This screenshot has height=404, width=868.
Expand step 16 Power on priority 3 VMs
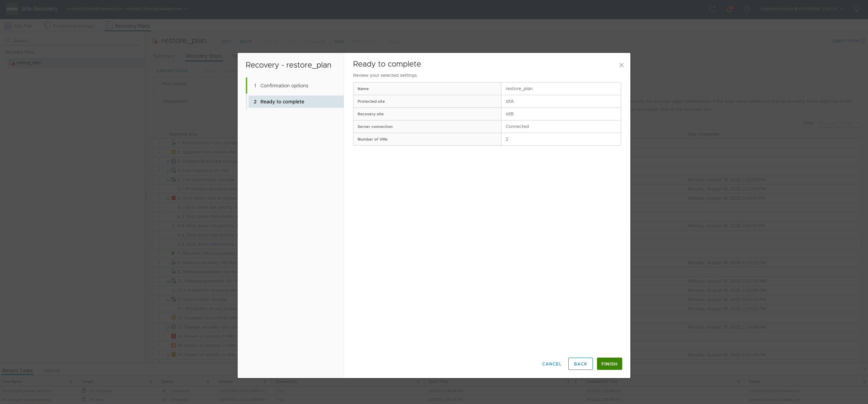click(168, 355)
